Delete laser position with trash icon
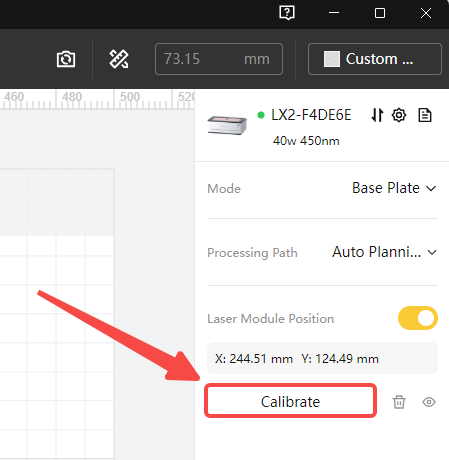The width and height of the screenshot is (449, 460). (x=399, y=402)
